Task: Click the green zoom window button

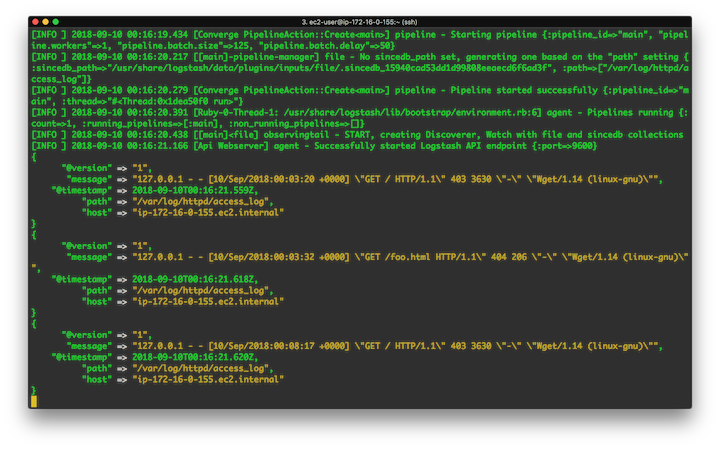Action: [x=56, y=22]
